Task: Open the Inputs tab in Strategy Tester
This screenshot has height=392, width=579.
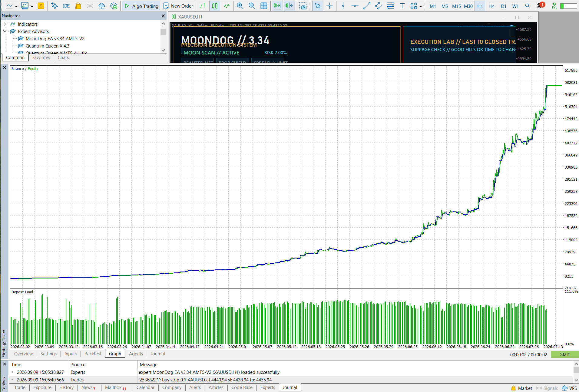Action: (x=71, y=354)
